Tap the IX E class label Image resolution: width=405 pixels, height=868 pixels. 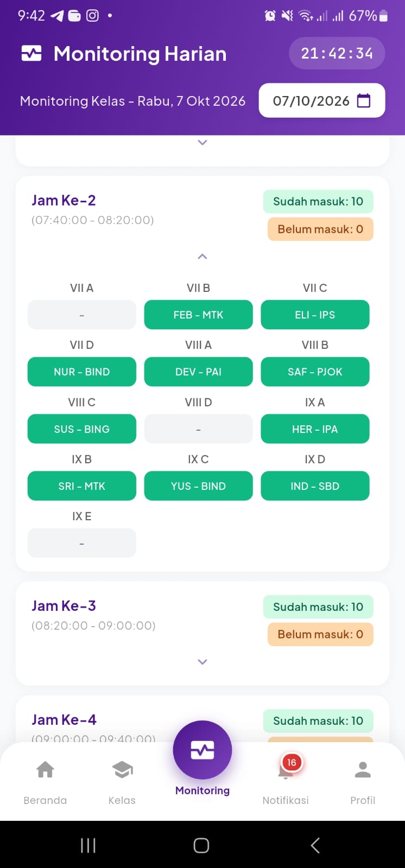tap(82, 516)
